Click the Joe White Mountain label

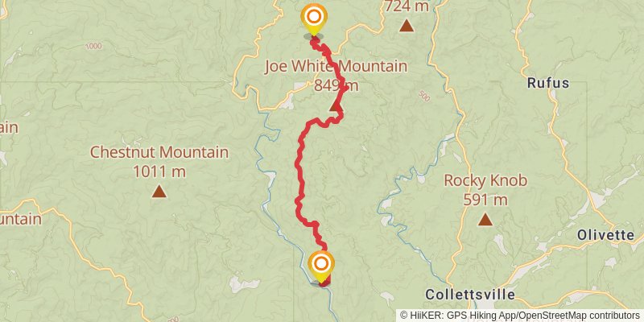pos(336,67)
